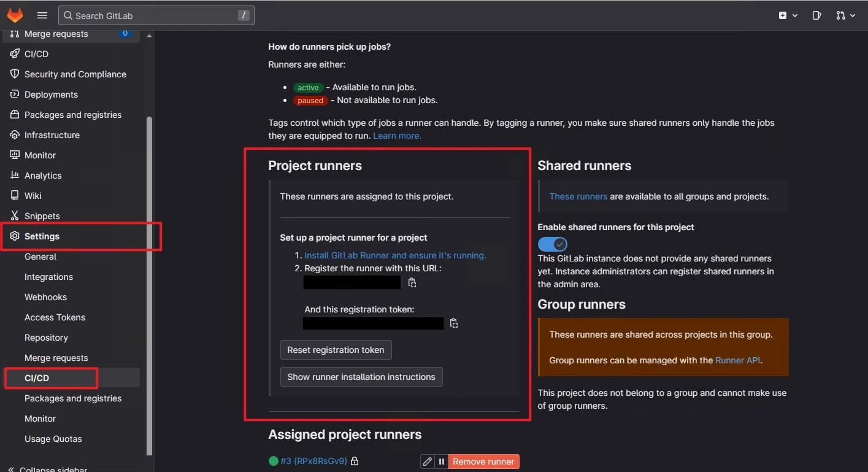Viewport: 868px width, 472px height.
Task: Click the red paused badge
Action: tap(310, 101)
